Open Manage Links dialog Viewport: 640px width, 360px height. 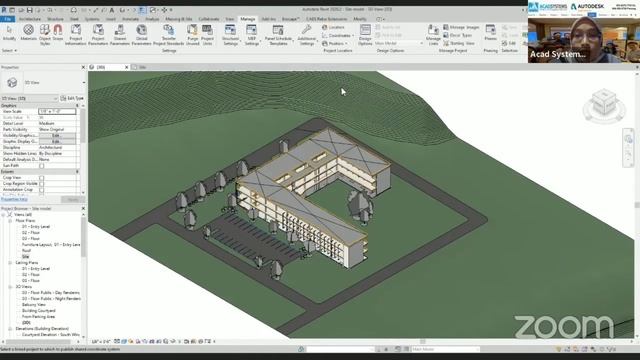pyautogui.click(x=433, y=34)
